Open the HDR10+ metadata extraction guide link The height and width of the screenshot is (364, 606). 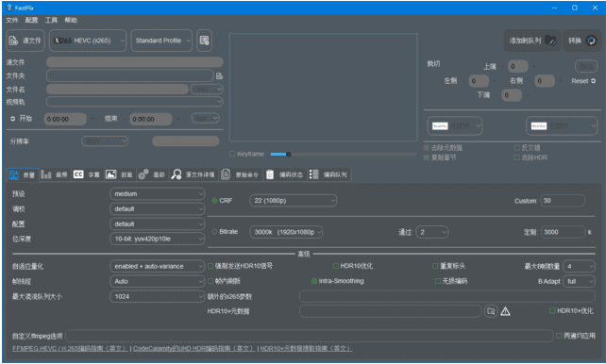[x=306, y=349]
